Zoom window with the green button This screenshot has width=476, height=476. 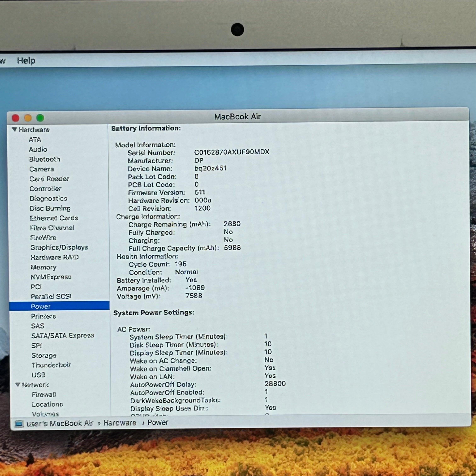pyautogui.click(x=40, y=118)
